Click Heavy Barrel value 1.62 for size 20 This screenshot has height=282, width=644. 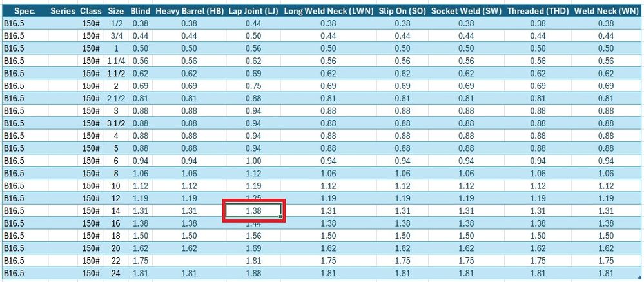tap(190, 248)
